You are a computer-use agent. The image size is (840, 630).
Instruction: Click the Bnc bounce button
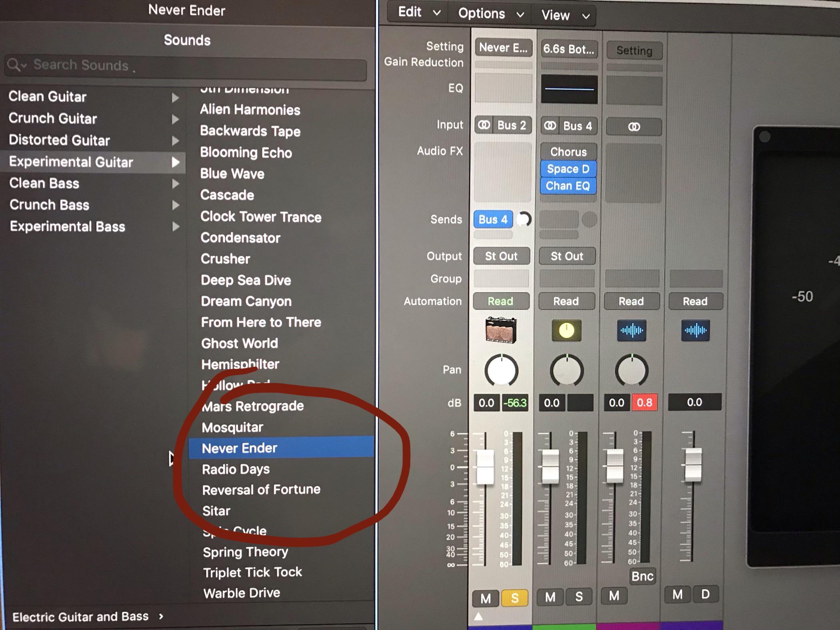642,576
